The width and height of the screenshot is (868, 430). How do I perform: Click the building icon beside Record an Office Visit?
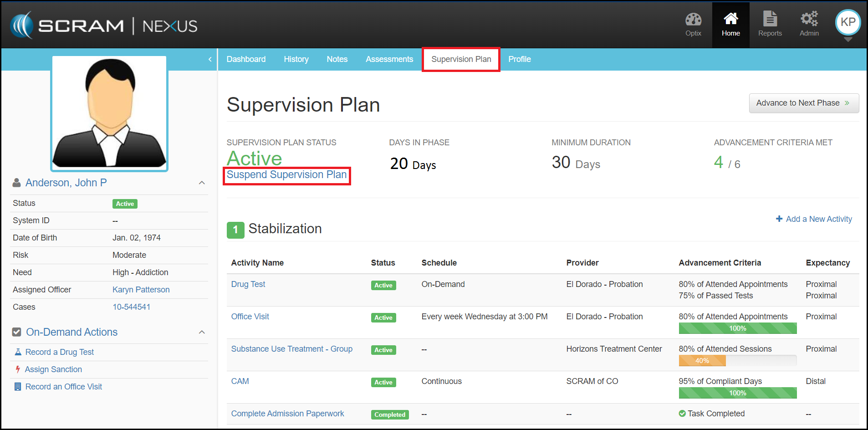18,387
